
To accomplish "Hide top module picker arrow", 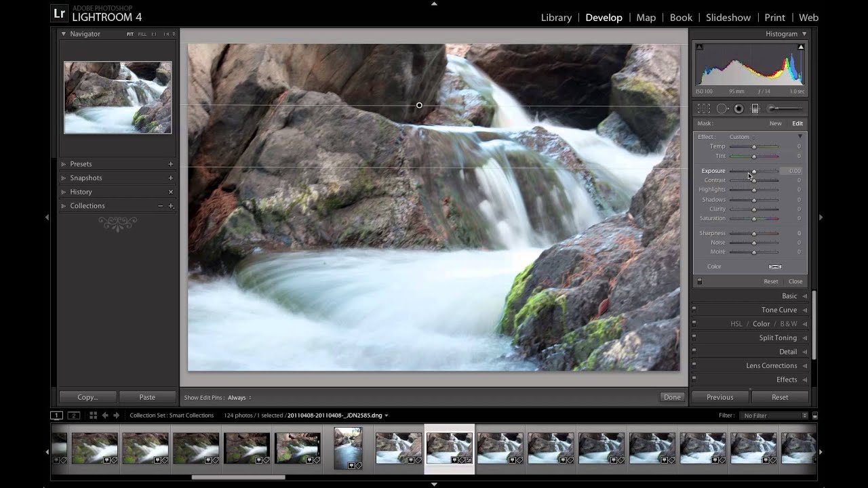I will click(x=434, y=3).
